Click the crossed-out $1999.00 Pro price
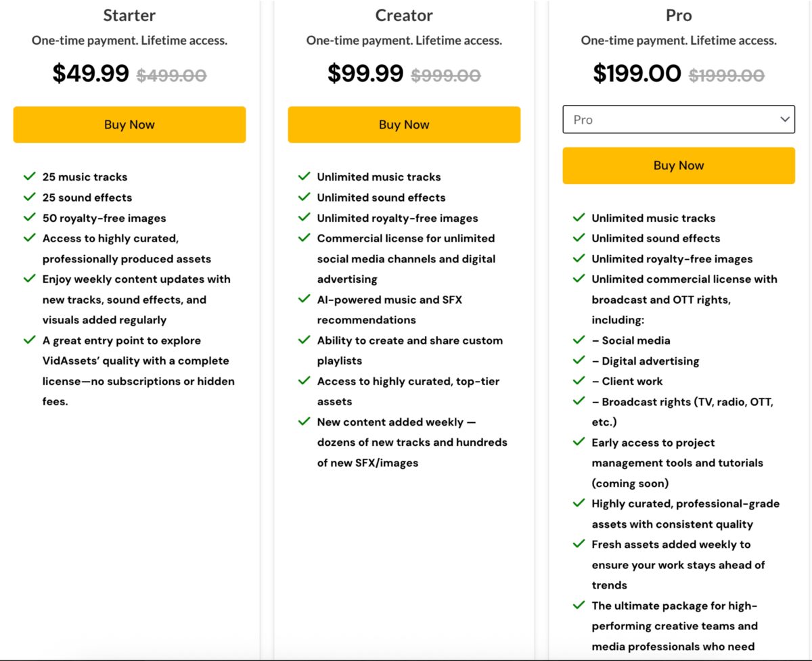812x661 pixels. point(727,75)
